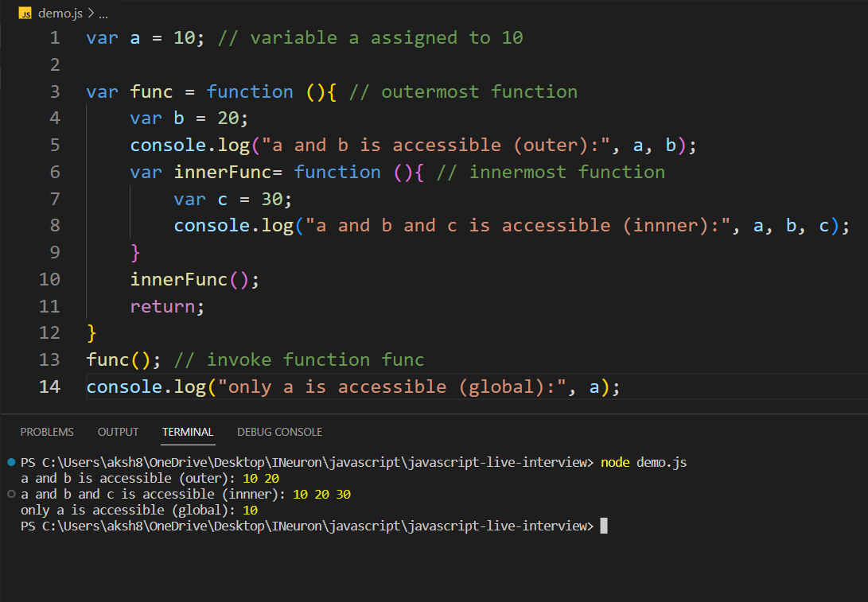This screenshot has width=868, height=602.
Task: Click the "innerFunc=" variable name on line 6
Action: pos(228,173)
